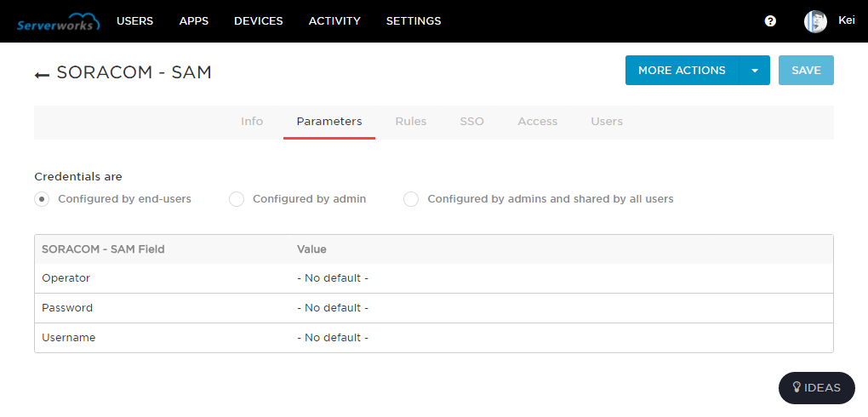Click the Password field row
The height and width of the screenshot is (417, 868).
(434, 308)
